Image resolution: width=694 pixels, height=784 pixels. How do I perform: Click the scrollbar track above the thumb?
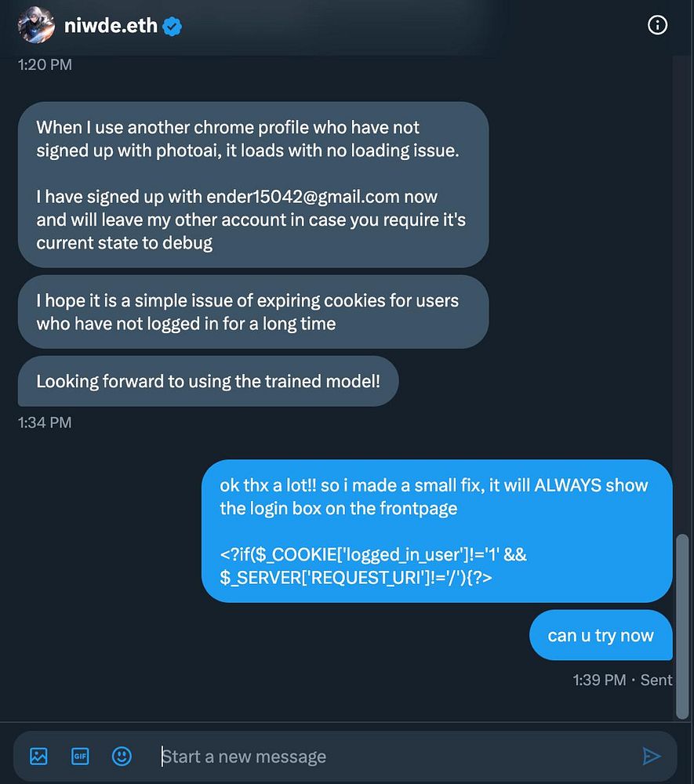click(x=682, y=295)
